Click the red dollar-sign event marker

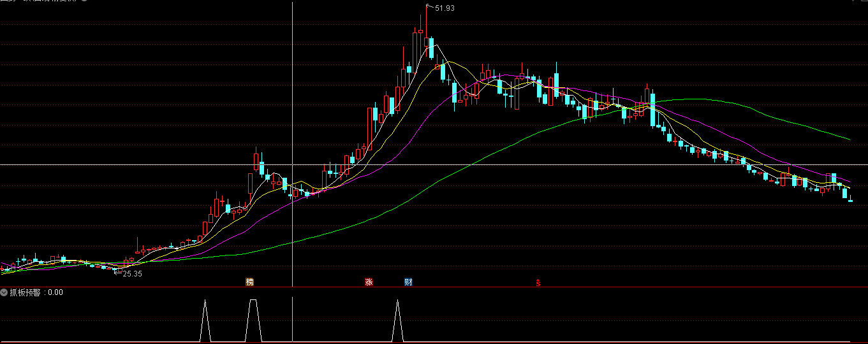(538, 283)
